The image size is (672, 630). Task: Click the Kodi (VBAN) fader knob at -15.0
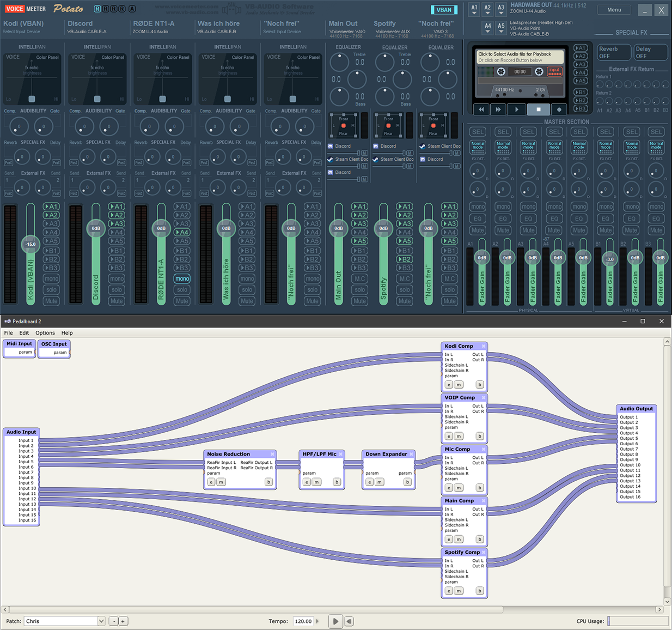(30, 244)
